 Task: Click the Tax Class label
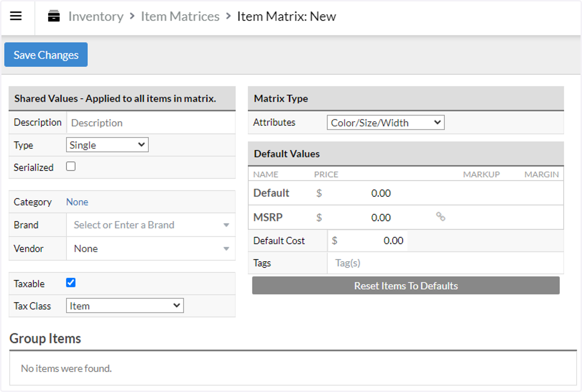pos(32,306)
